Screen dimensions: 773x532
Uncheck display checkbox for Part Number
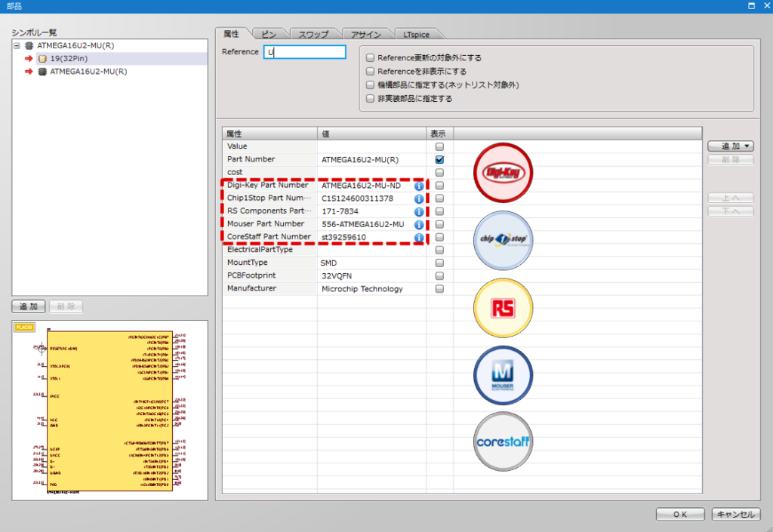[439, 160]
